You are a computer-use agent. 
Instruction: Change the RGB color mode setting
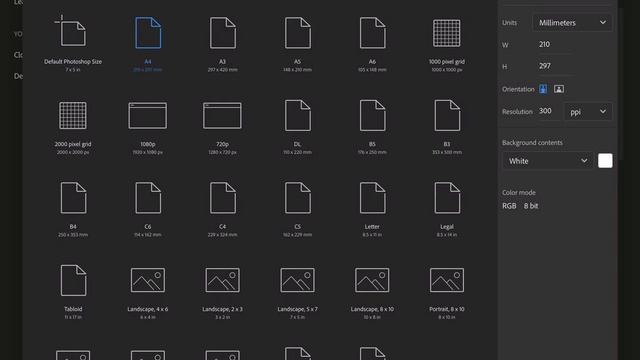coord(509,206)
